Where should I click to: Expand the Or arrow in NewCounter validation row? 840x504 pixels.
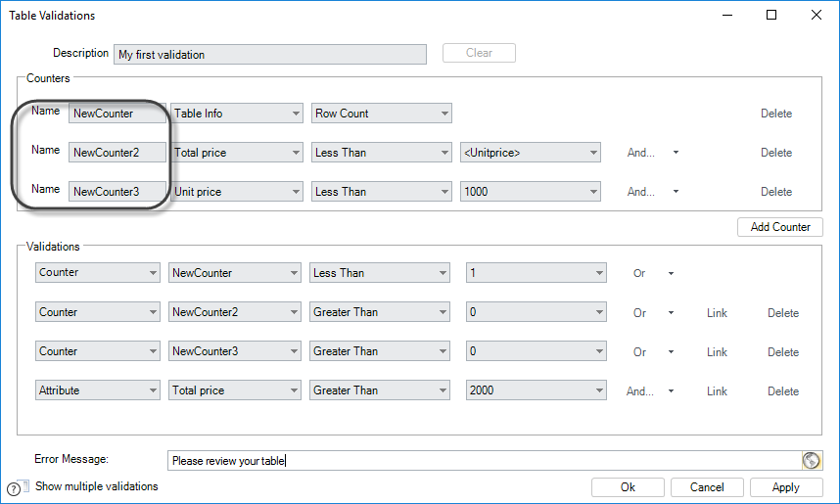(x=671, y=274)
